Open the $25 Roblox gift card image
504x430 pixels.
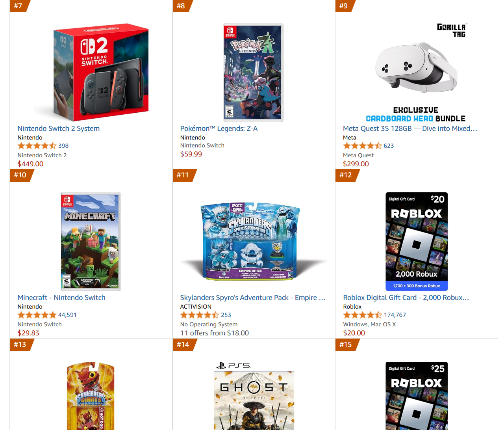(417, 396)
